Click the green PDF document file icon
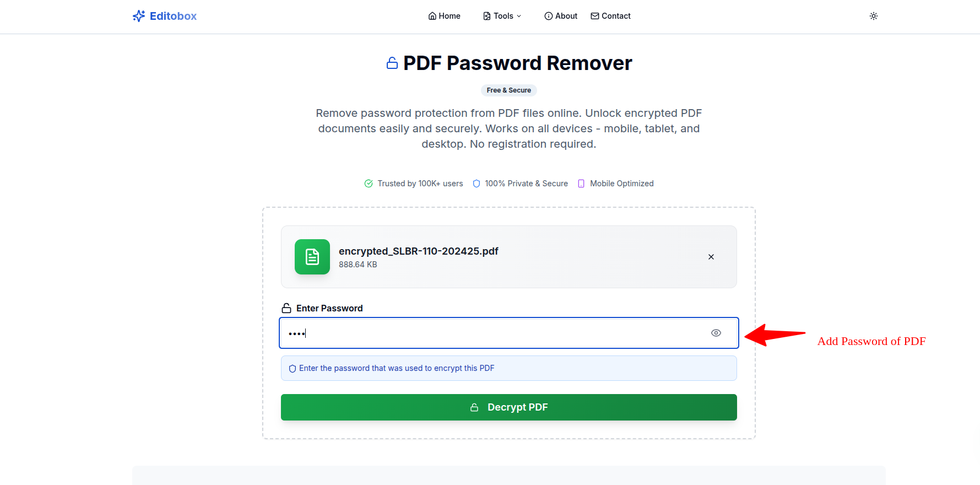Image resolution: width=980 pixels, height=485 pixels. click(312, 257)
